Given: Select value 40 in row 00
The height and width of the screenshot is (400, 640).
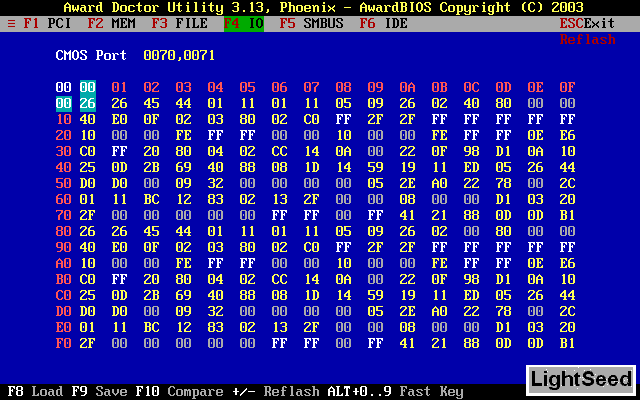Looking at the screenshot, I should click(x=471, y=104).
